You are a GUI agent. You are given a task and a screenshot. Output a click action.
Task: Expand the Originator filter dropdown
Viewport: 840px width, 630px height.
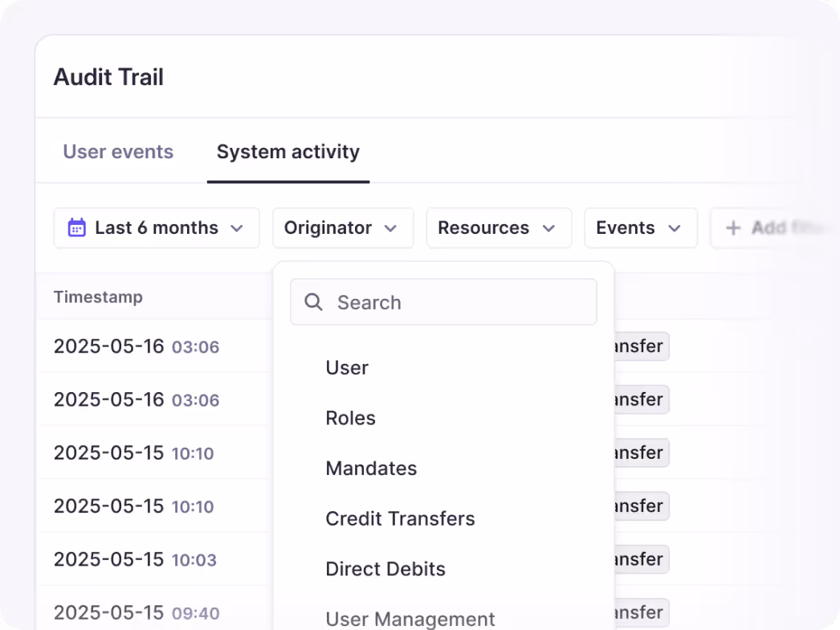coord(343,228)
